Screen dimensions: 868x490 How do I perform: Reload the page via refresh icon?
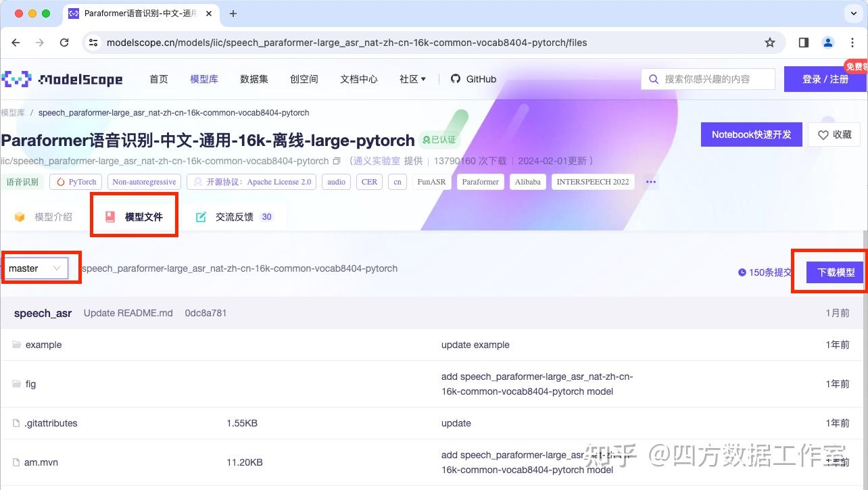[64, 42]
